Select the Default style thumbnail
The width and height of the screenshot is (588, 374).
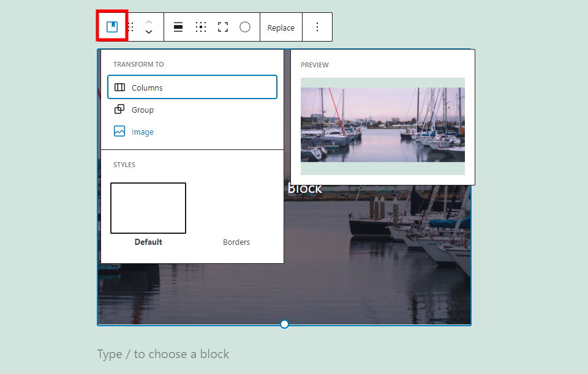click(x=148, y=208)
